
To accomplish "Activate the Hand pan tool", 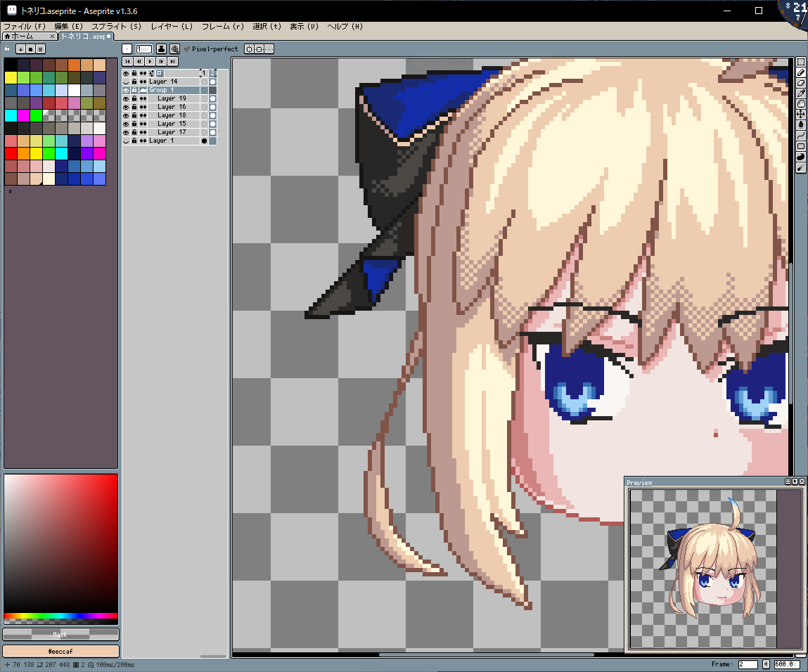I will pyautogui.click(x=801, y=104).
